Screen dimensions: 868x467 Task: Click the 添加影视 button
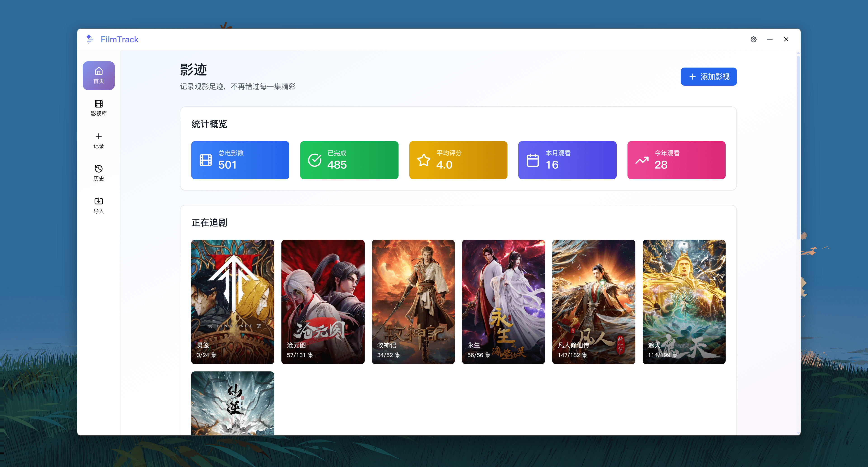click(x=708, y=76)
